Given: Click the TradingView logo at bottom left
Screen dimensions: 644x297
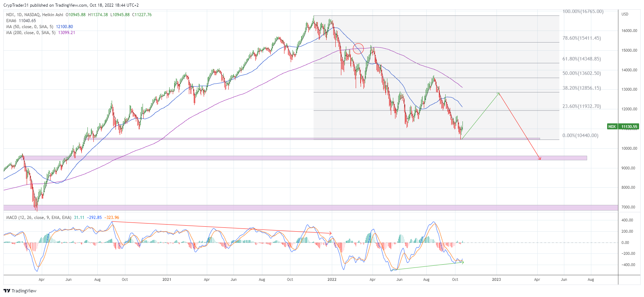Looking at the screenshot, I should [x=20, y=291].
